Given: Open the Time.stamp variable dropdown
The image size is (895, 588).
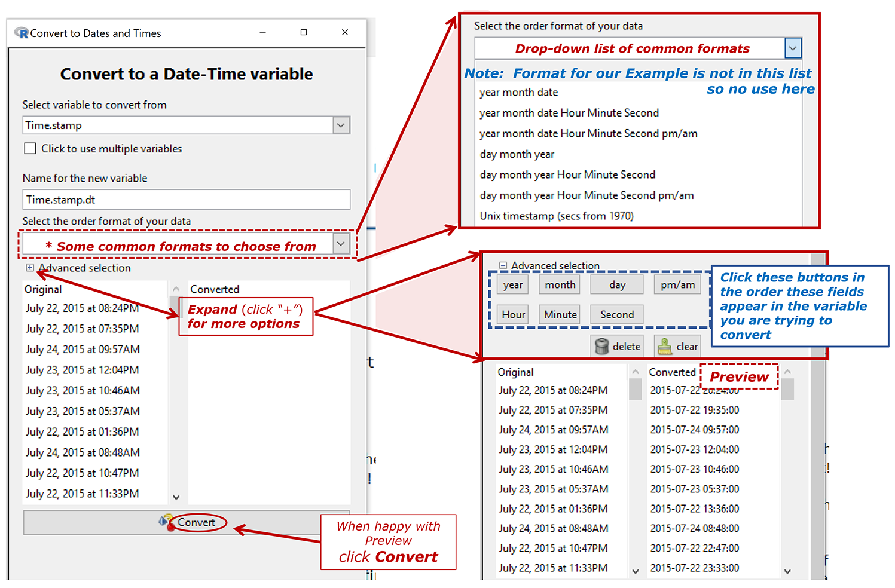Looking at the screenshot, I should (341, 125).
